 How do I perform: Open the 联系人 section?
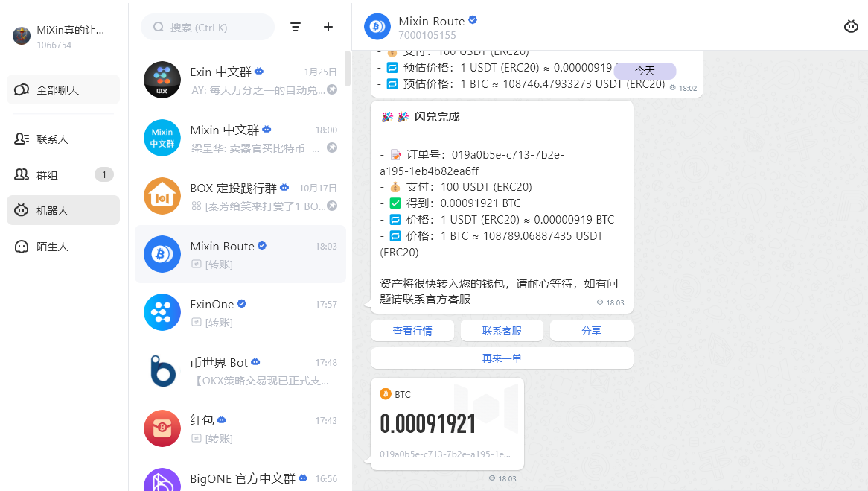point(63,139)
